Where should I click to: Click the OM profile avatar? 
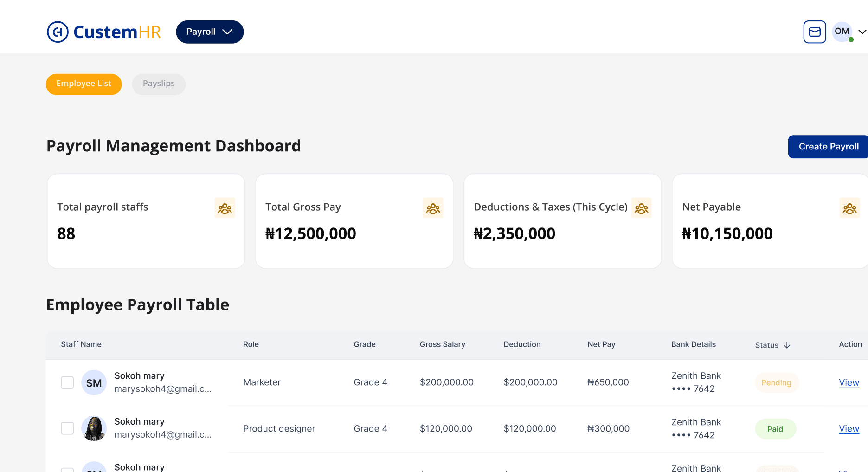842,32
